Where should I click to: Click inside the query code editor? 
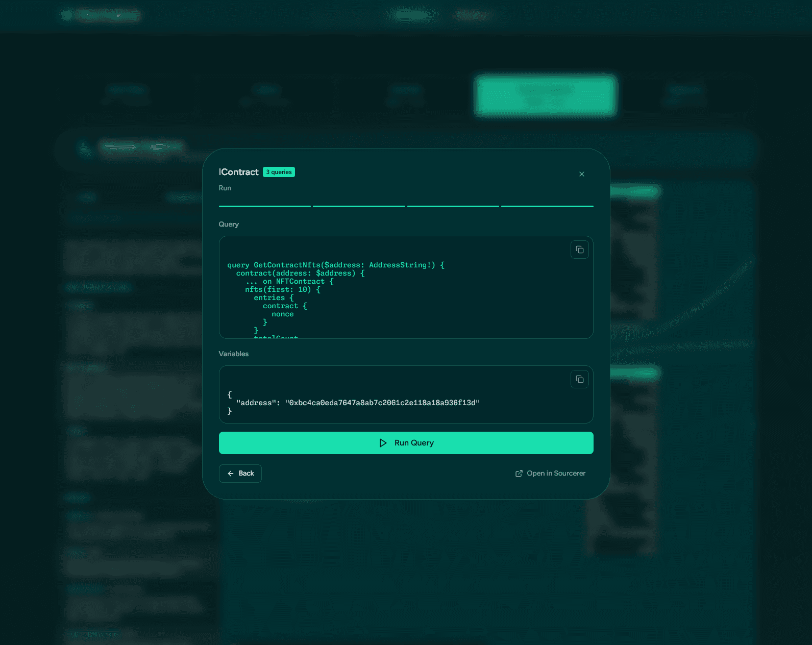pyautogui.click(x=406, y=287)
